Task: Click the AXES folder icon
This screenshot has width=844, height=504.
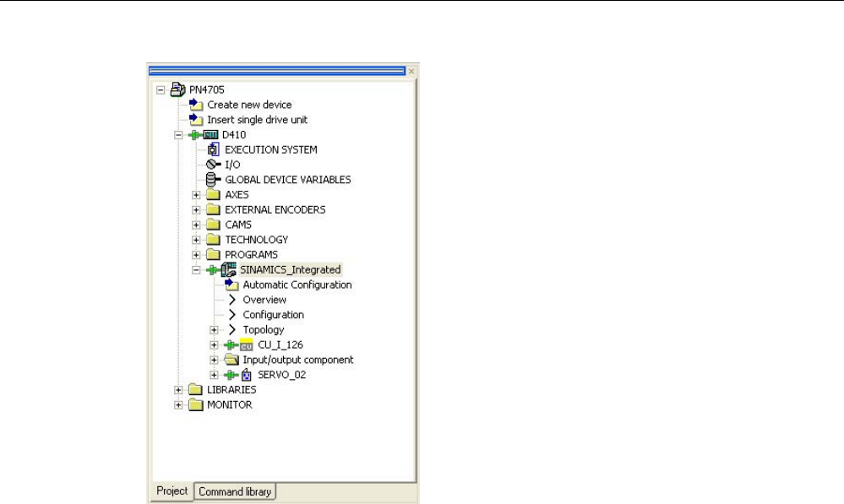Action: (x=214, y=195)
